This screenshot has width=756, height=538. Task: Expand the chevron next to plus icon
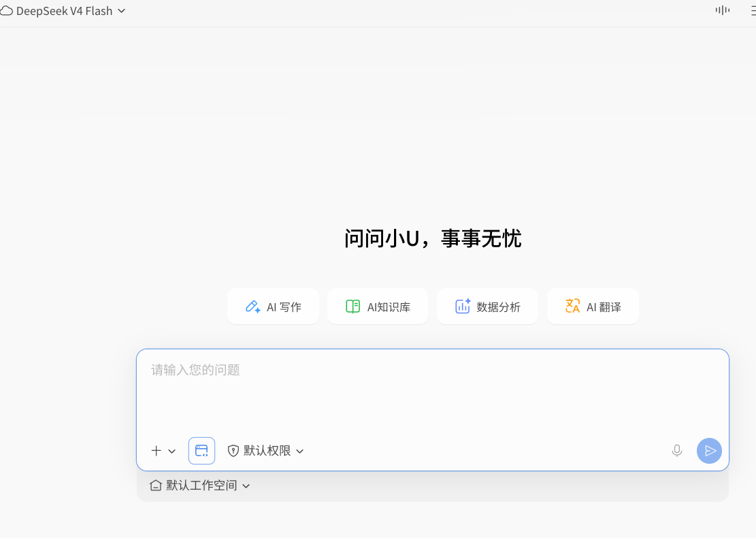[x=172, y=451]
